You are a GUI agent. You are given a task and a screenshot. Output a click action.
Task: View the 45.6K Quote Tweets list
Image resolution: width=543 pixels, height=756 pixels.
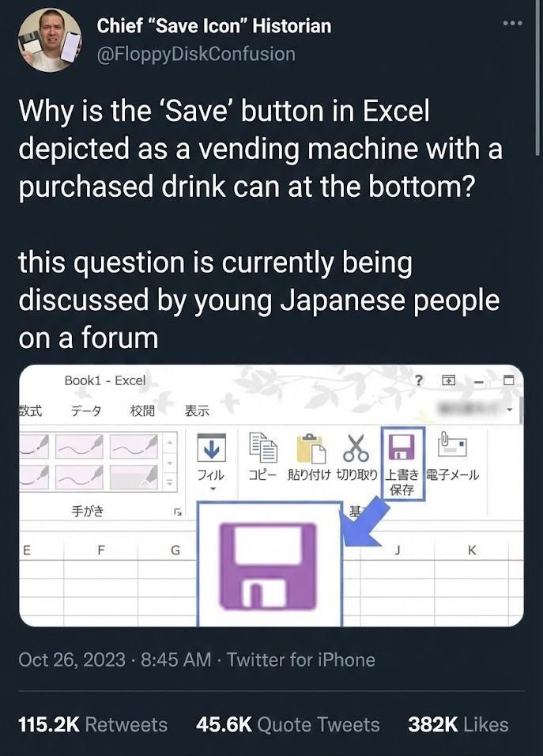click(x=288, y=724)
